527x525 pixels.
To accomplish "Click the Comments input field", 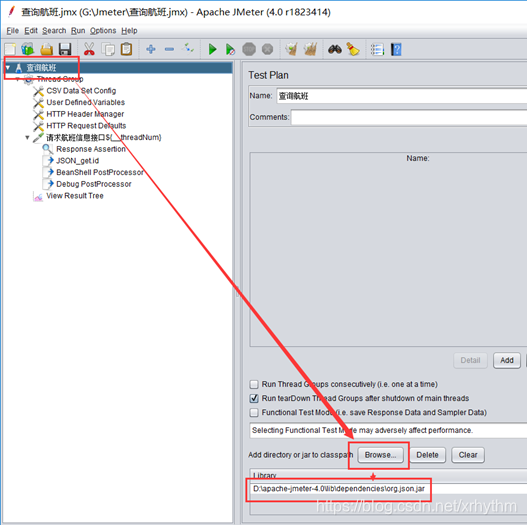I will [x=409, y=117].
